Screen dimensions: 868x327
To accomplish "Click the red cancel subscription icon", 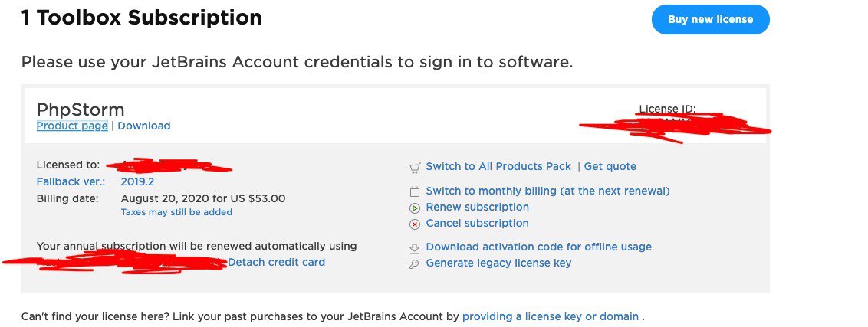I will click(415, 224).
